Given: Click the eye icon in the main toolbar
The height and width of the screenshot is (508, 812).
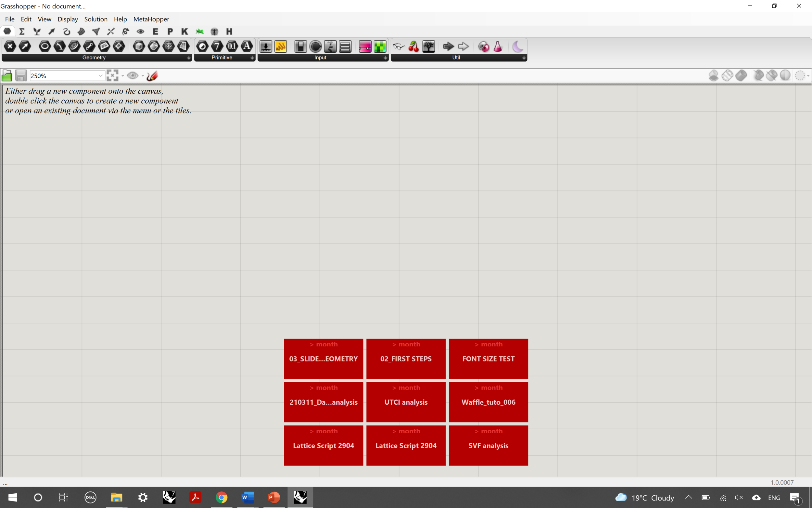Looking at the screenshot, I should click(x=140, y=31).
